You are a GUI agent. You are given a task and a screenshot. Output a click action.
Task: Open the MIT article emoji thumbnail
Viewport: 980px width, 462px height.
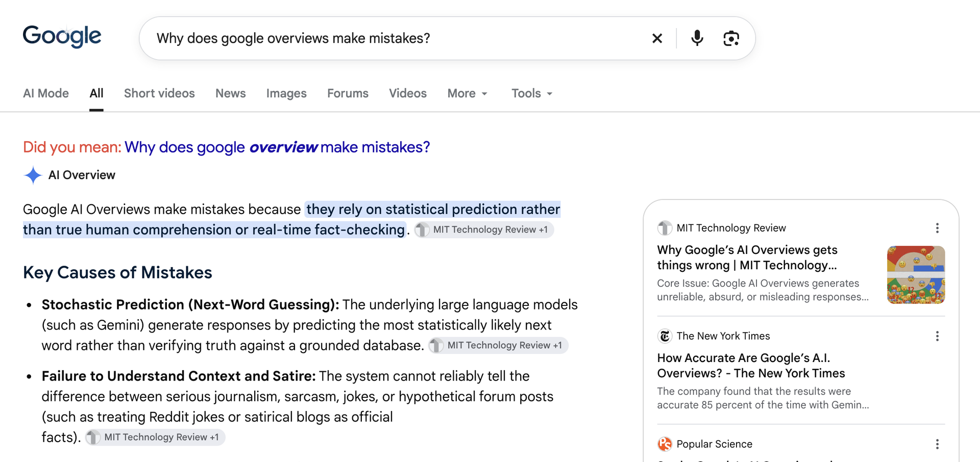(916, 275)
